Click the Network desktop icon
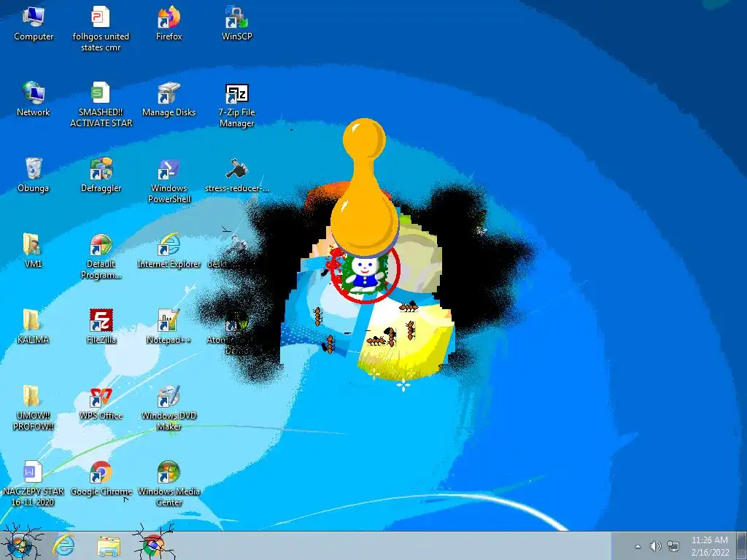The width and height of the screenshot is (747, 560). click(x=34, y=99)
